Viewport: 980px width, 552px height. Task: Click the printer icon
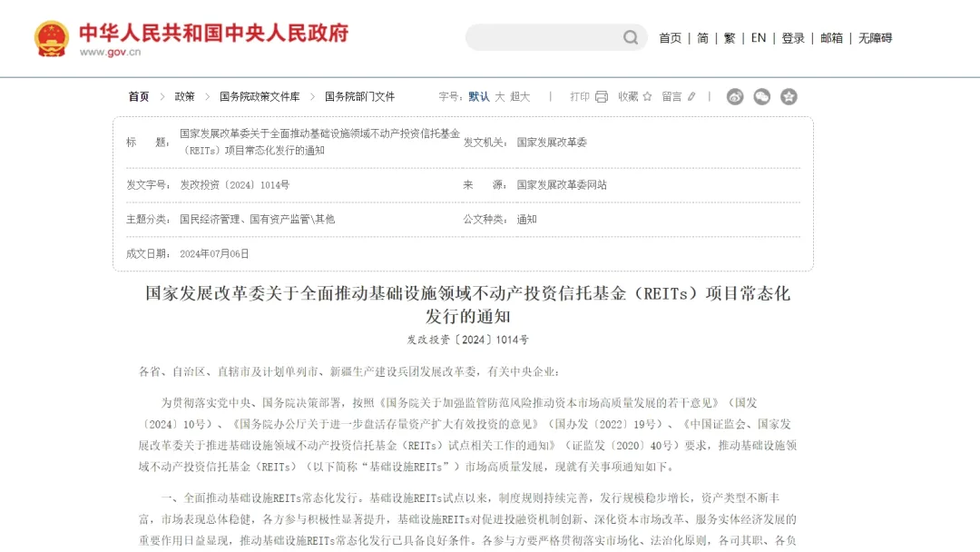pyautogui.click(x=601, y=97)
